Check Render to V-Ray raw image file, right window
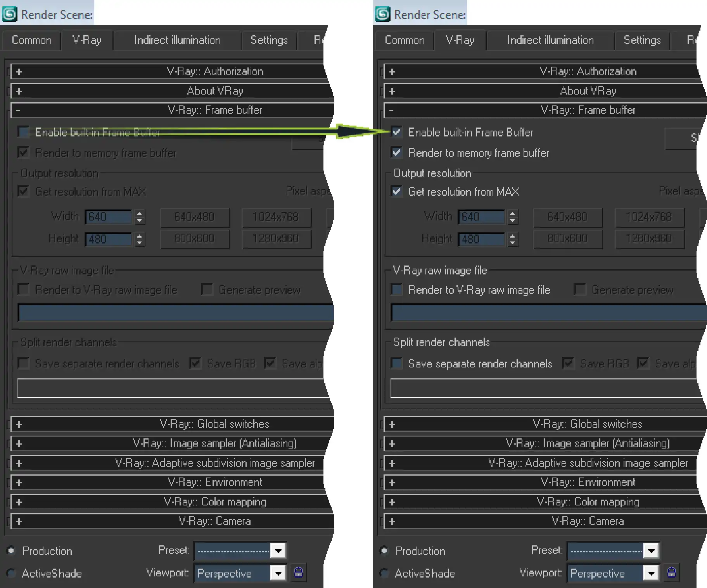The height and width of the screenshot is (588, 707). tap(397, 289)
